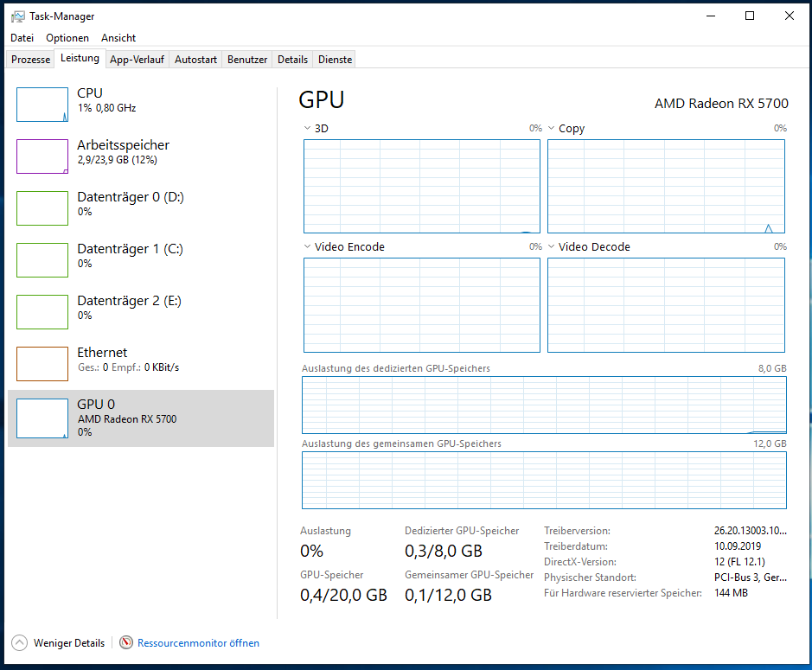Click the 12,0 GB graph scale label
This screenshot has width=812, height=670.
pyautogui.click(x=770, y=443)
